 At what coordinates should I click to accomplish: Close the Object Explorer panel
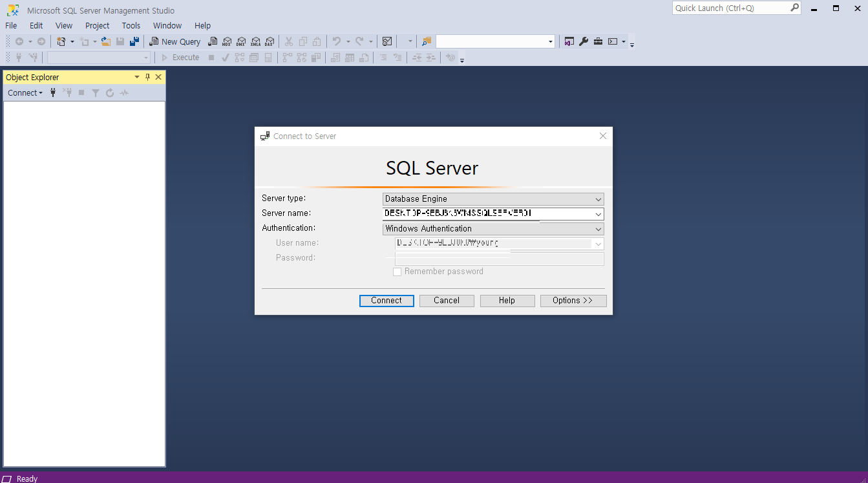tap(158, 77)
